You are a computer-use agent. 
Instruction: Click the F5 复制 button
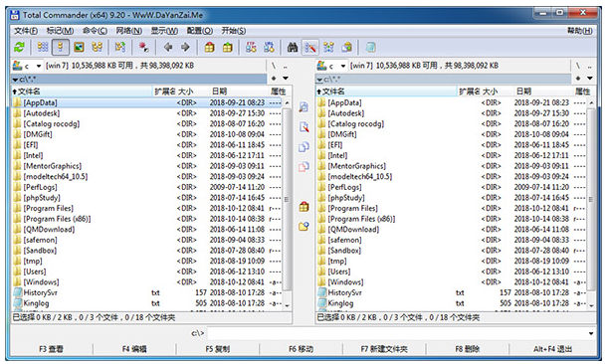[218, 349]
